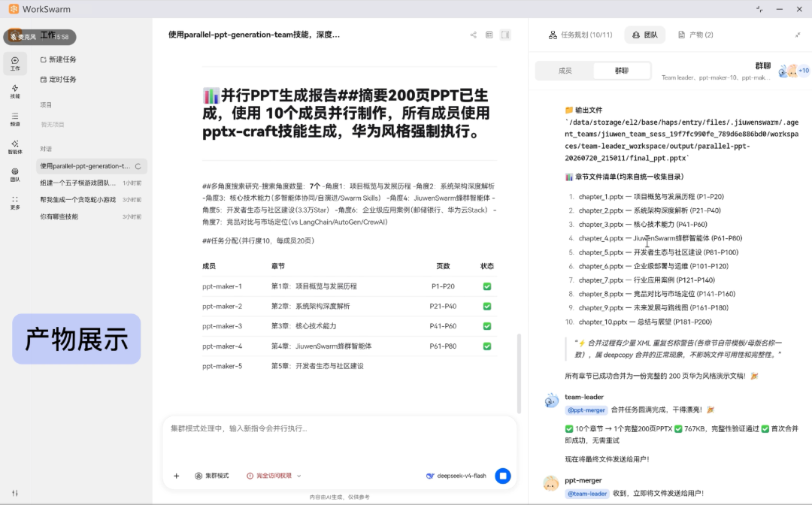The image size is (812, 505).
Task: Open the 组建一个五子棋游戏团队 conversation
Action: [x=92, y=183]
